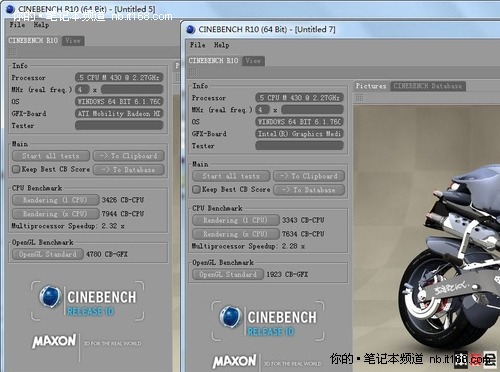Click MAXON logo in Untitled 7 window
Screen dimensions: 500x372
coord(235,361)
